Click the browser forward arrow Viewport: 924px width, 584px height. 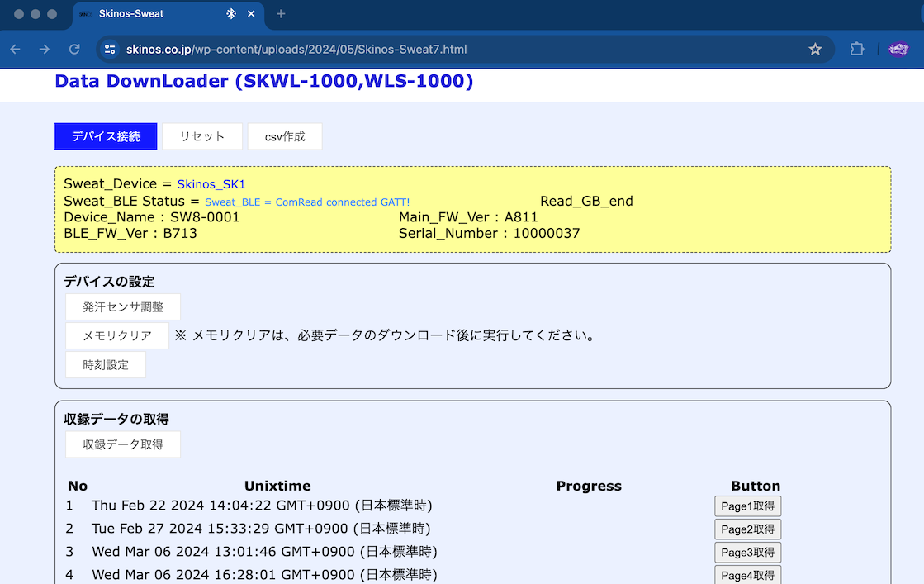click(x=45, y=50)
